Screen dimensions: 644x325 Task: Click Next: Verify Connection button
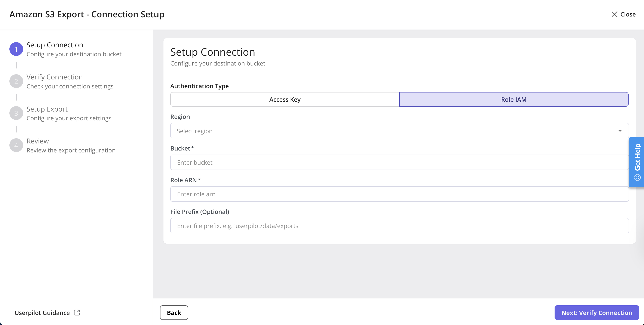[x=597, y=313]
